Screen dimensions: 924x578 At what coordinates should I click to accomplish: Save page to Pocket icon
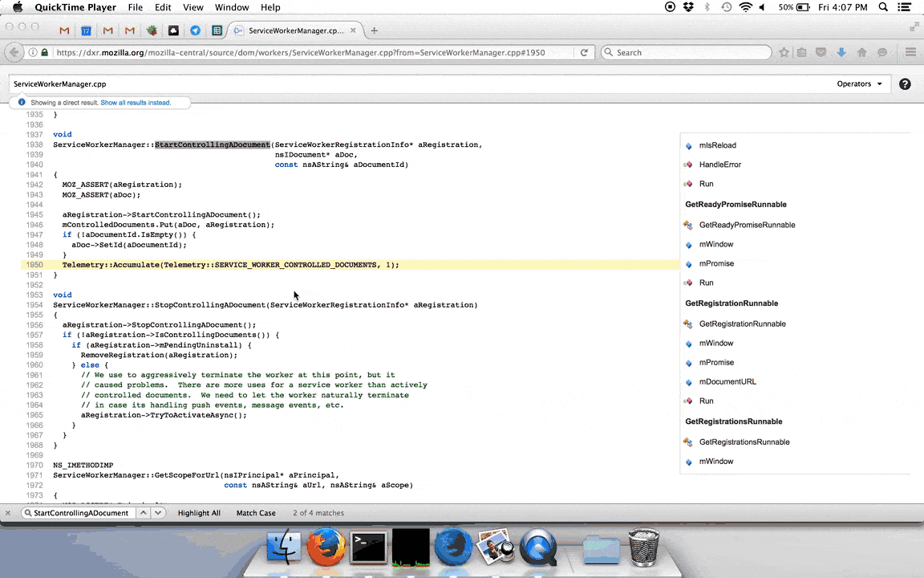pyautogui.click(x=821, y=52)
